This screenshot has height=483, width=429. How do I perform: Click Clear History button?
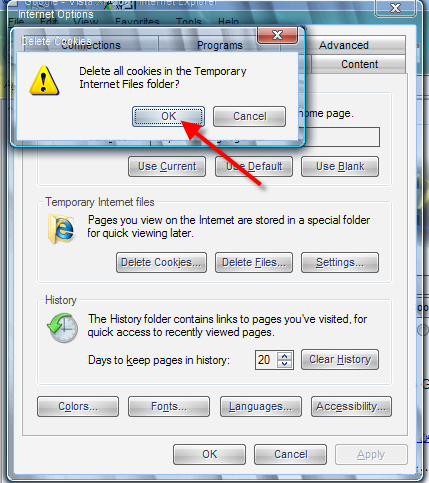(x=340, y=360)
